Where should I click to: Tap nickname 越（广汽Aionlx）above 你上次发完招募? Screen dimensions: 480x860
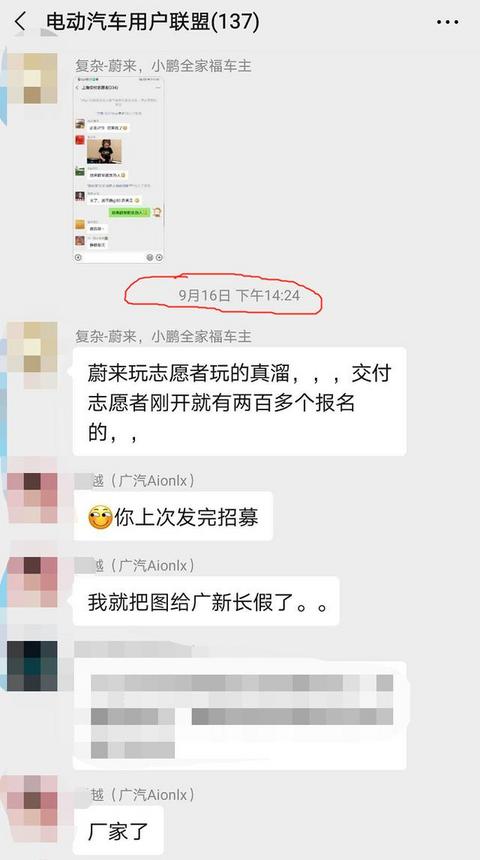click(142, 481)
